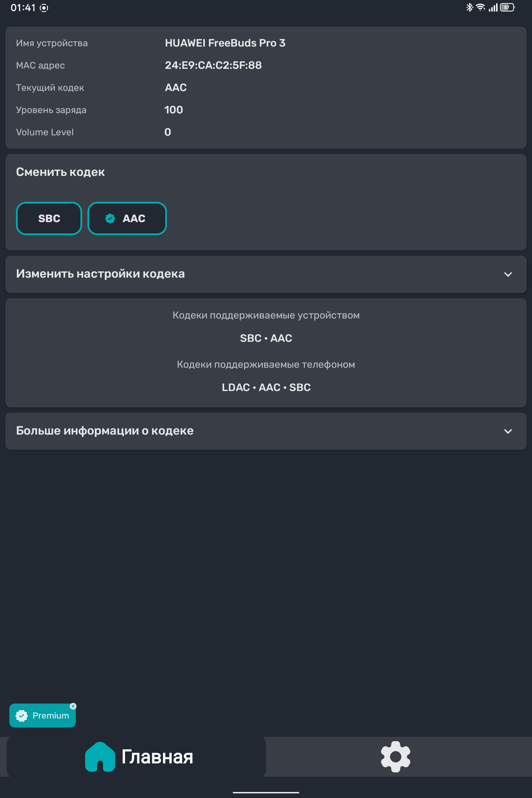Viewport: 532px width, 798px height.
Task: Tap the Bluetooth status bar icon
Action: point(469,7)
